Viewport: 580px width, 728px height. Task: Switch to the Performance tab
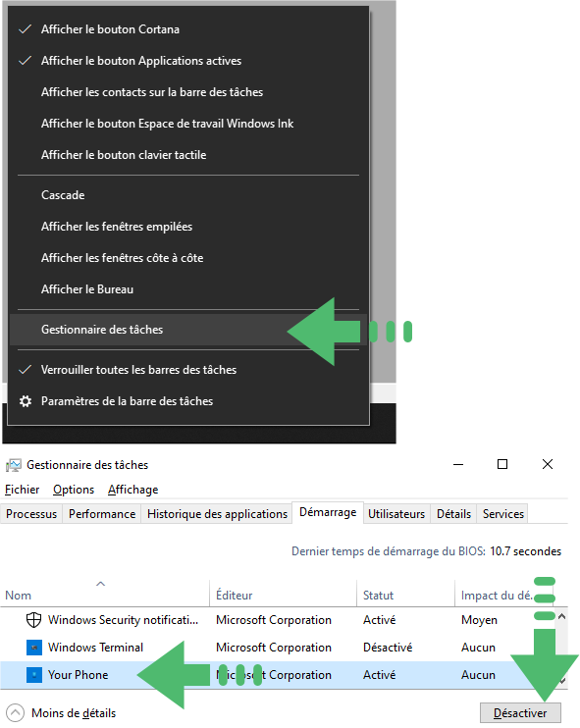tap(102, 514)
